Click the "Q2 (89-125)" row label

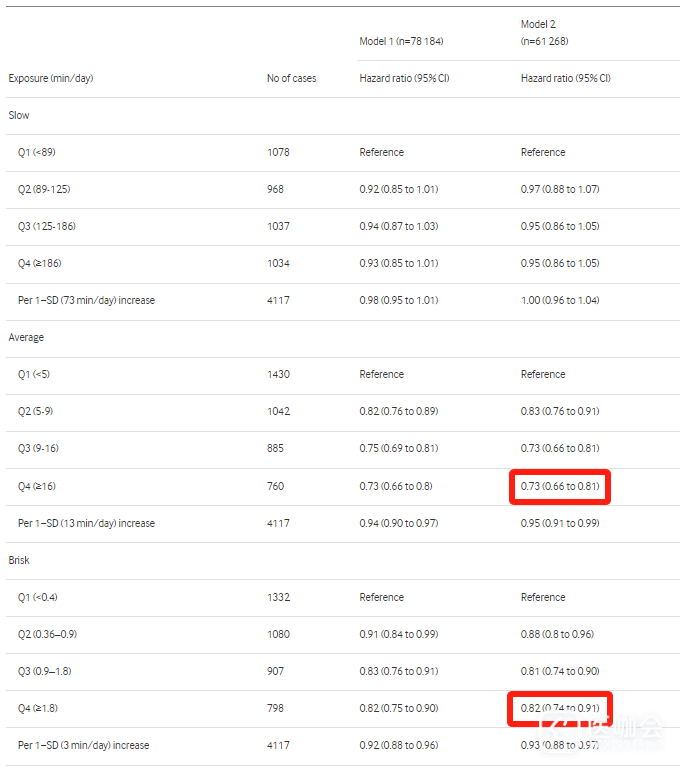point(44,189)
